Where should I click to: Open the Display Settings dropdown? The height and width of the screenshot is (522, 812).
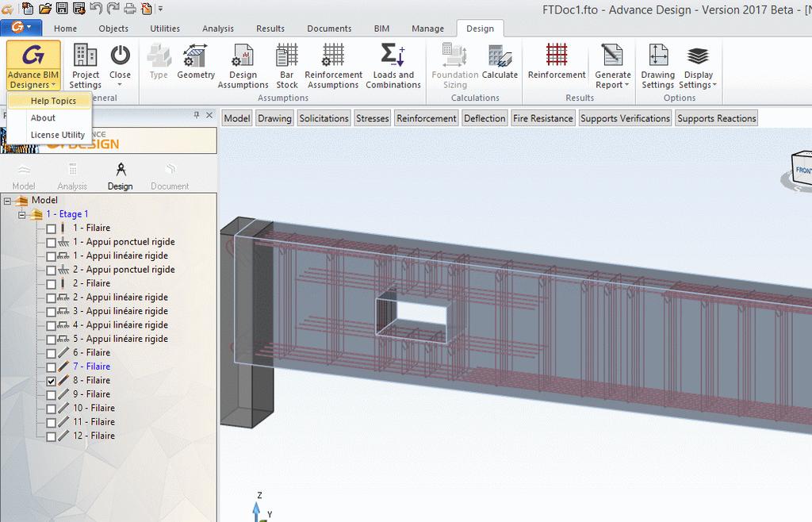698,65
